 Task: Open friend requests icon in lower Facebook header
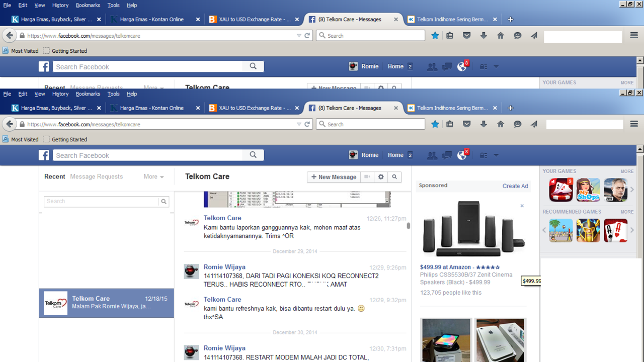[x=432, y=155]
